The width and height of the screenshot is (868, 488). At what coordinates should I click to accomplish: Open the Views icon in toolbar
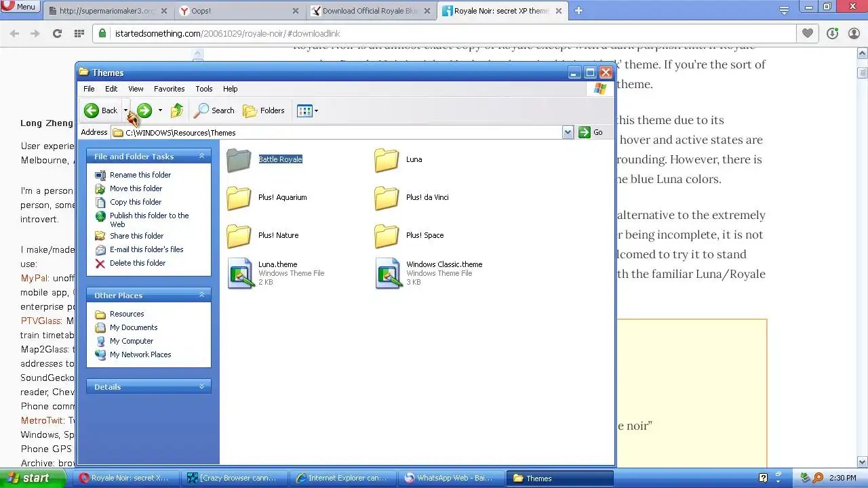coord(304,110)
